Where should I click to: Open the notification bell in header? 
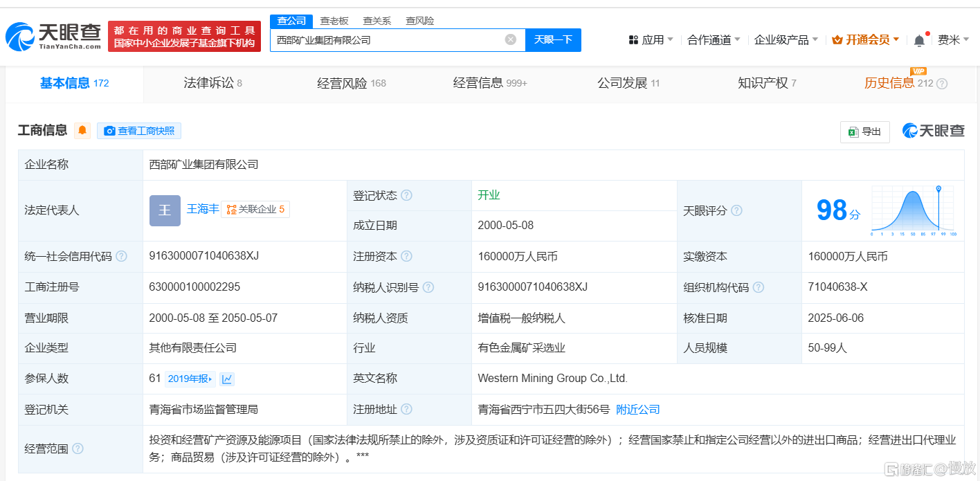(x=919, y=40)
